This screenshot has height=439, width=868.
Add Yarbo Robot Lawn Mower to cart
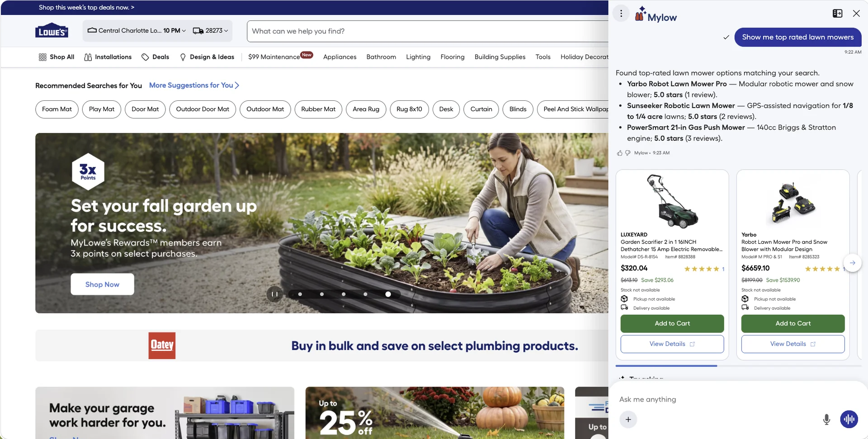coord(793,323)
